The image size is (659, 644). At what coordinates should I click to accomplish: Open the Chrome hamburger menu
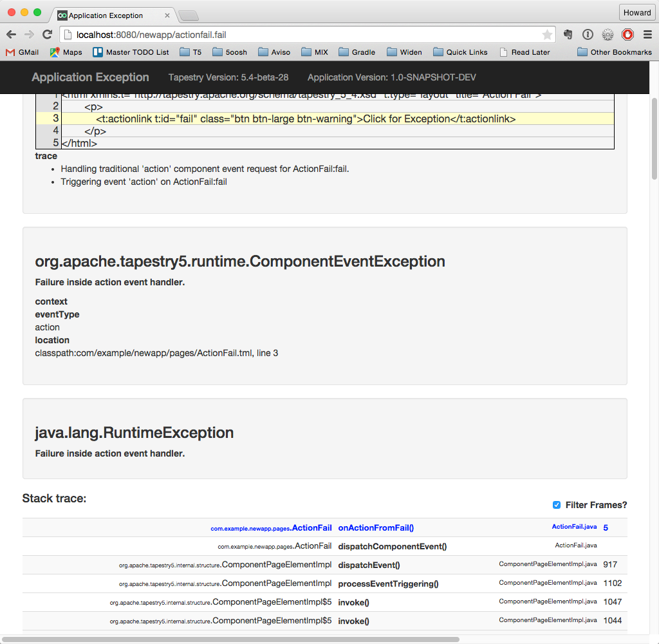[647, 35]
